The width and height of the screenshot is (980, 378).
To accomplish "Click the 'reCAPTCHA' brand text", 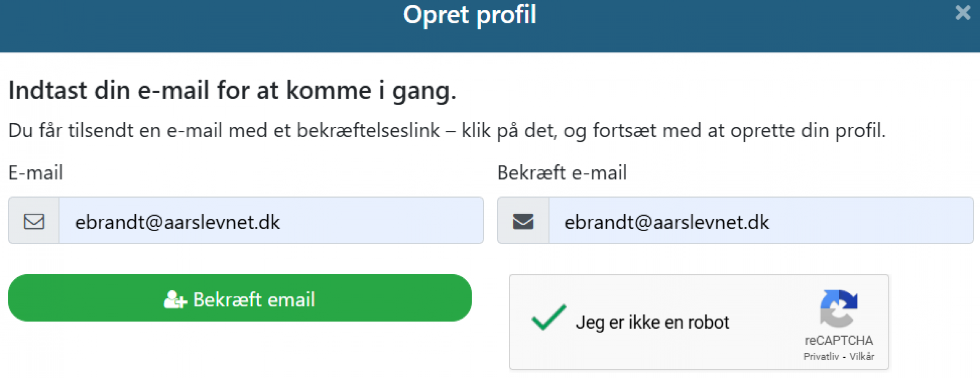I will (838, 340).
